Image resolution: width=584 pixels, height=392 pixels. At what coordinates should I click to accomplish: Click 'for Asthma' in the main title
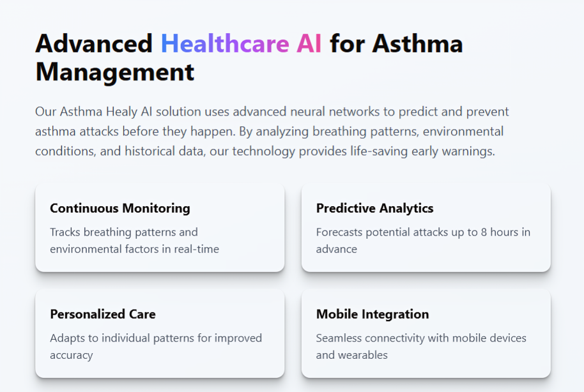(396, 43)
